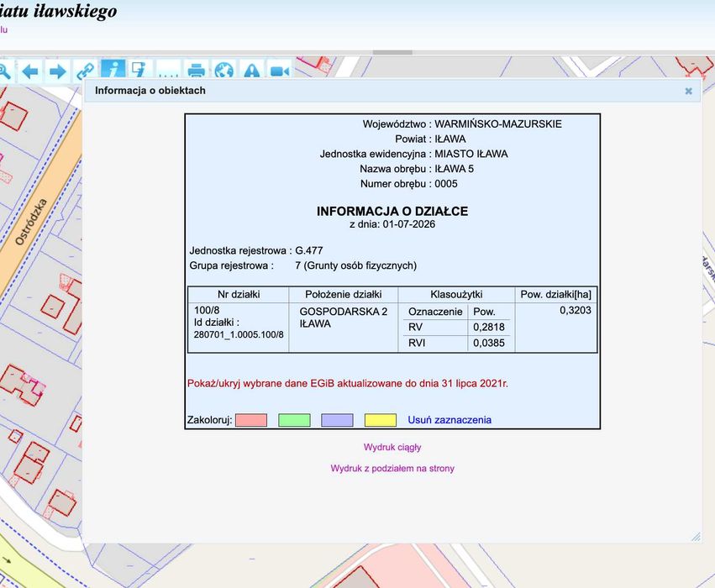715x588 pixels.
Task: Open 'Wydruk z podziałem na strony' link
Action: point(392,468)
